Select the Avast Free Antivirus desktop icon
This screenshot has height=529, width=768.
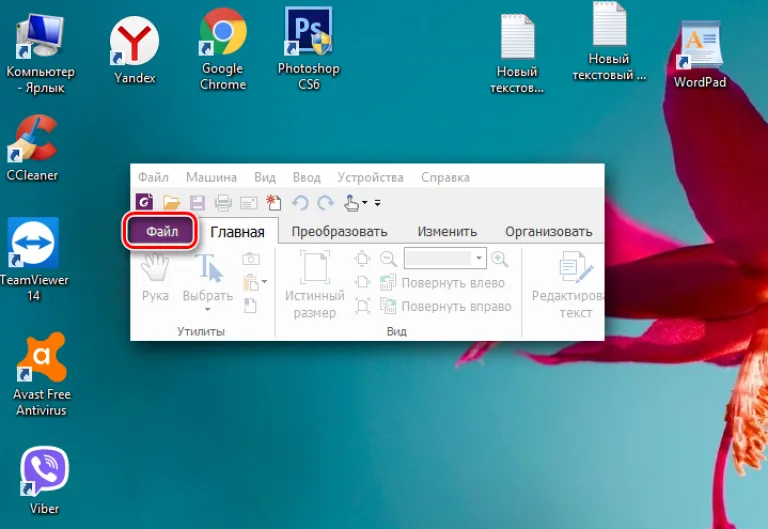click(x=42, y=375)
